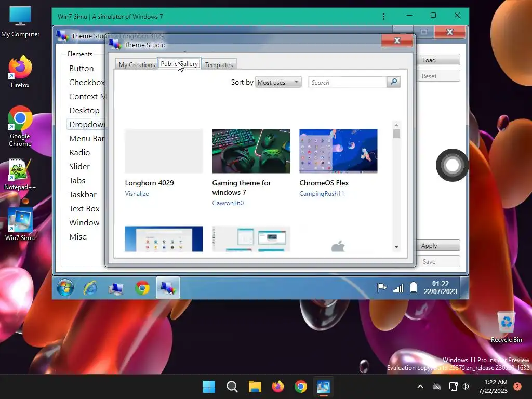
Task: Open the Notepad++ desktop shortcut
Action: point(20,175)
